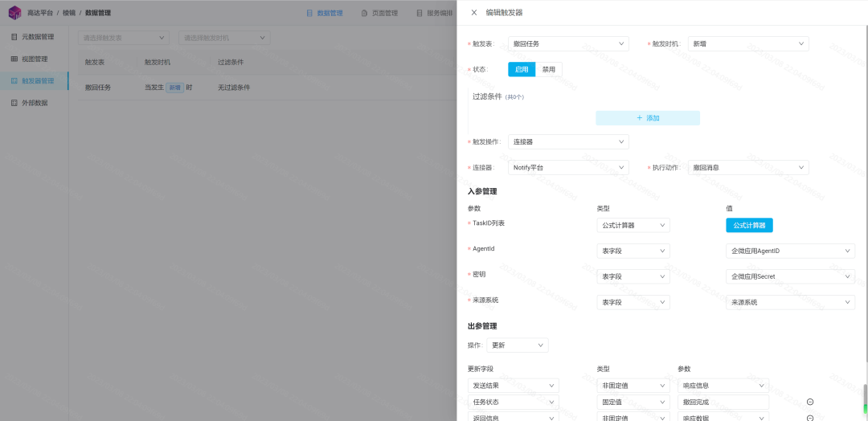Open the 请选择触发表 filter dropdown
This screenshot has height=421, width=868.
[124, 39]
